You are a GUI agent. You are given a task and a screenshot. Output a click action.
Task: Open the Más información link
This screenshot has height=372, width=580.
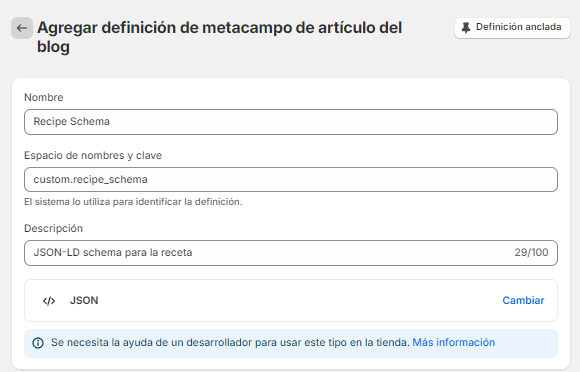[x=453, y=342]
